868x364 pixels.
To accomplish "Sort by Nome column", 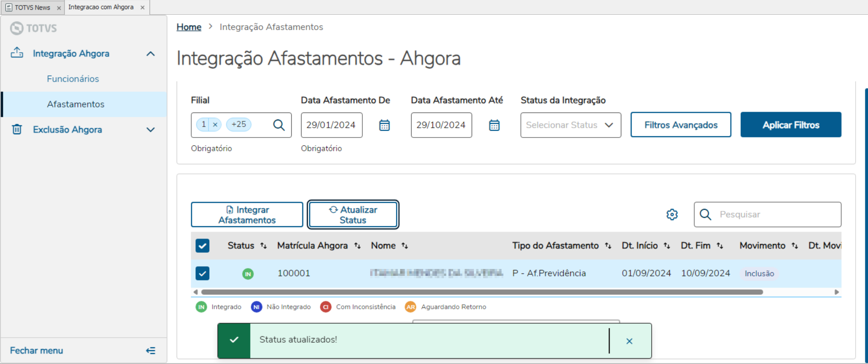I will (405, 246).
